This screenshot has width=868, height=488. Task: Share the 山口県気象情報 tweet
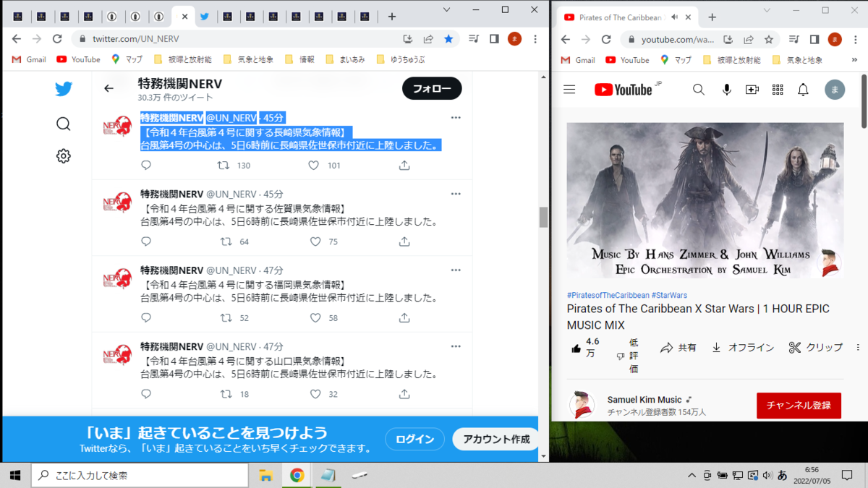[x=404, y=394]
